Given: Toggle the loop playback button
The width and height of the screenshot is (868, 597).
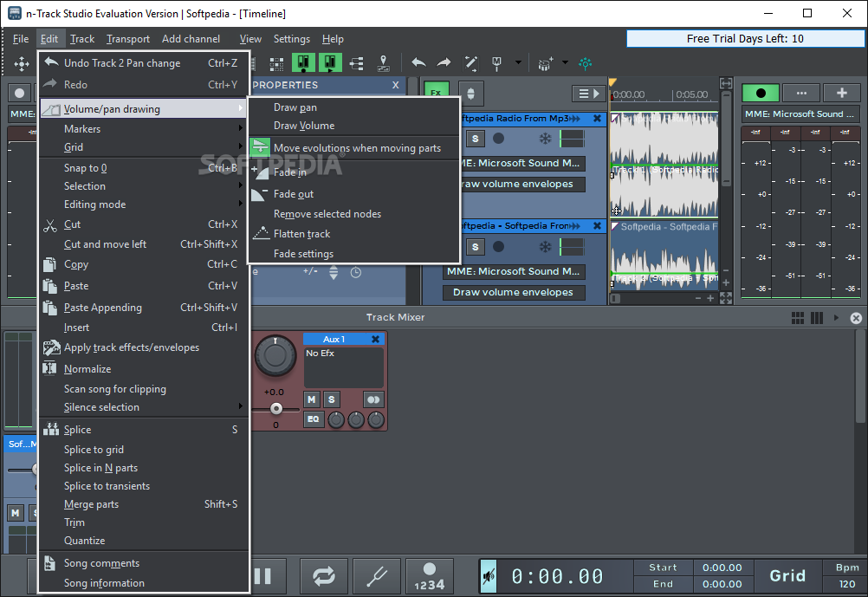Looking at the screenshot, I should tap(324, 576).
